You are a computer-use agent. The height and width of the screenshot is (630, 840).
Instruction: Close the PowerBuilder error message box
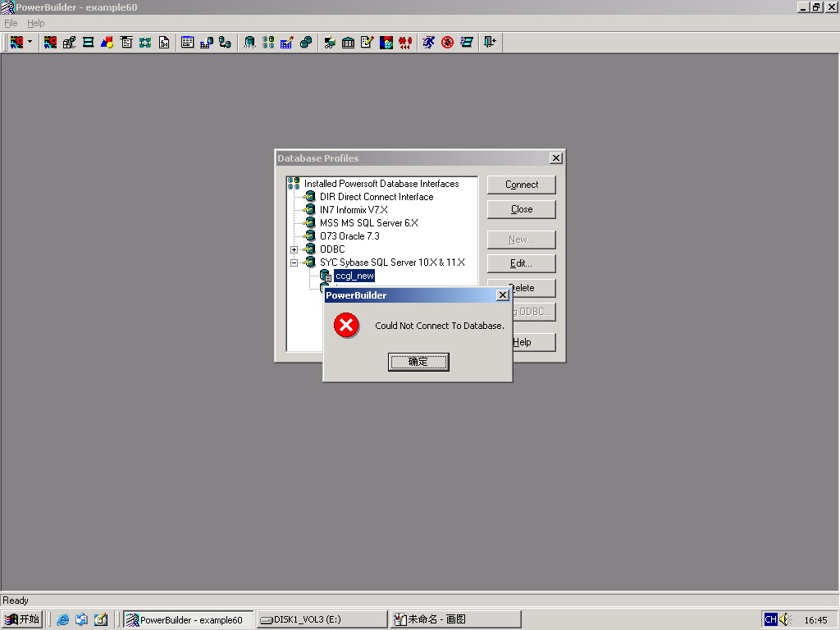coord(503,295)
